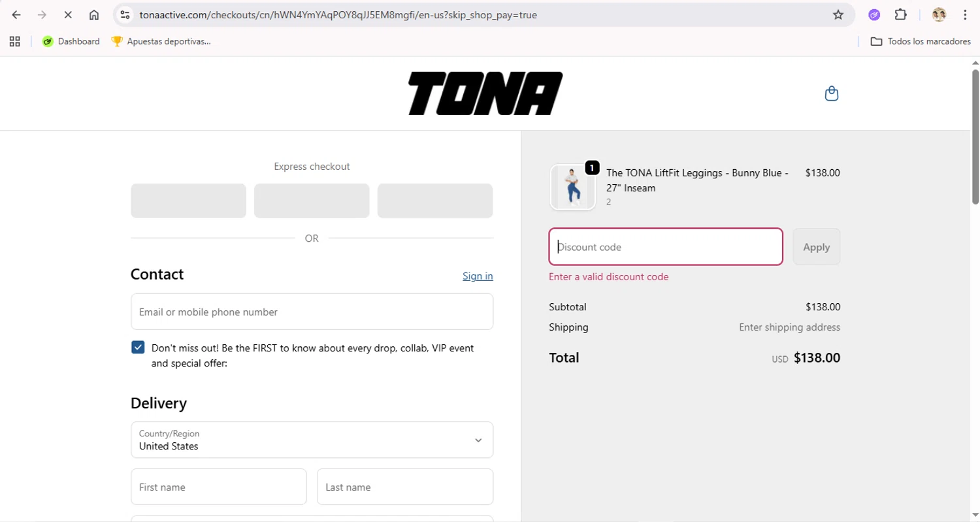
Task: Open the browser home page icon
Action: (94, 15)
